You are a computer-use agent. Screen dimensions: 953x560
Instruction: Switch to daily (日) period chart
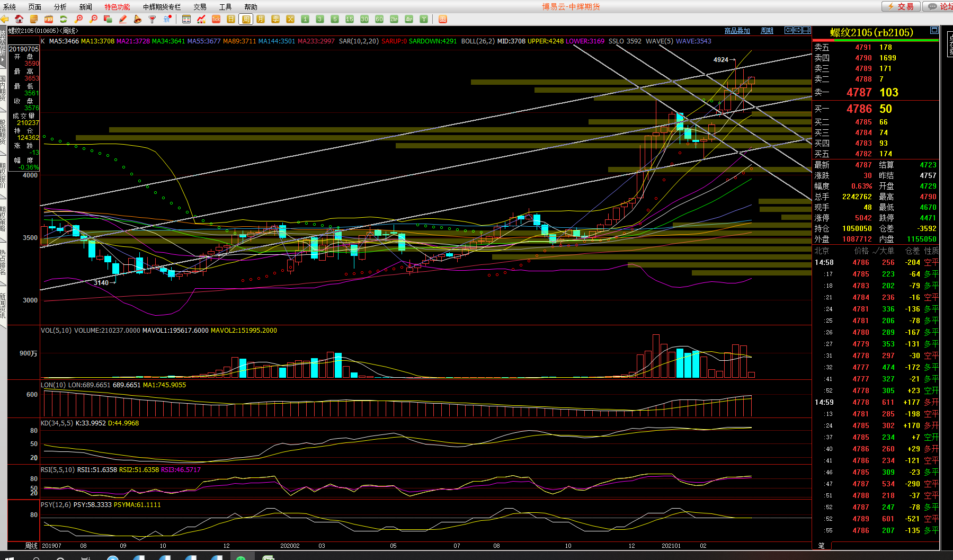point(231,19)
